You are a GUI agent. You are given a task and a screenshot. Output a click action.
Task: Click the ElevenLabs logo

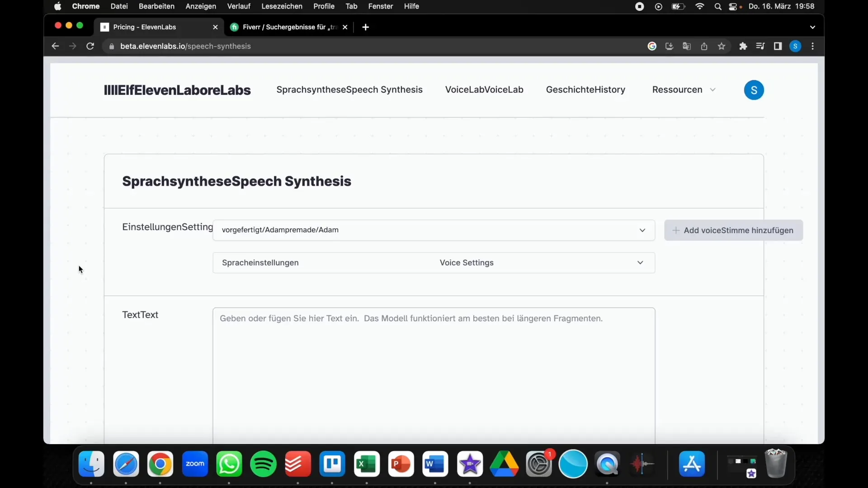(177, 90)
